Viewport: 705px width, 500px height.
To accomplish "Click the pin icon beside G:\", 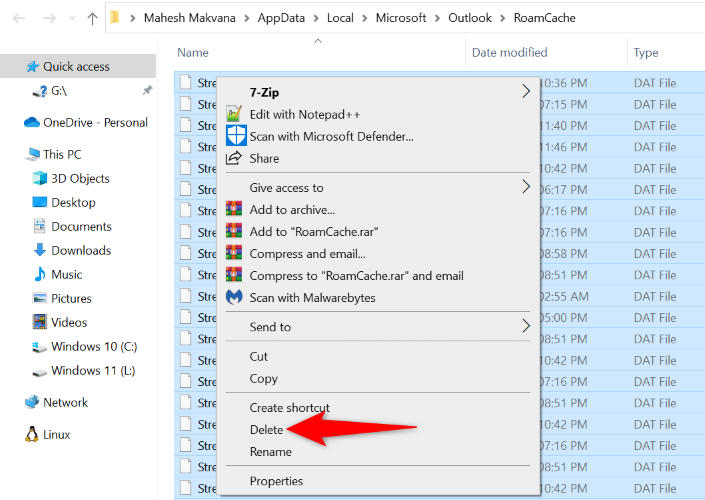I will coord(147,90).
